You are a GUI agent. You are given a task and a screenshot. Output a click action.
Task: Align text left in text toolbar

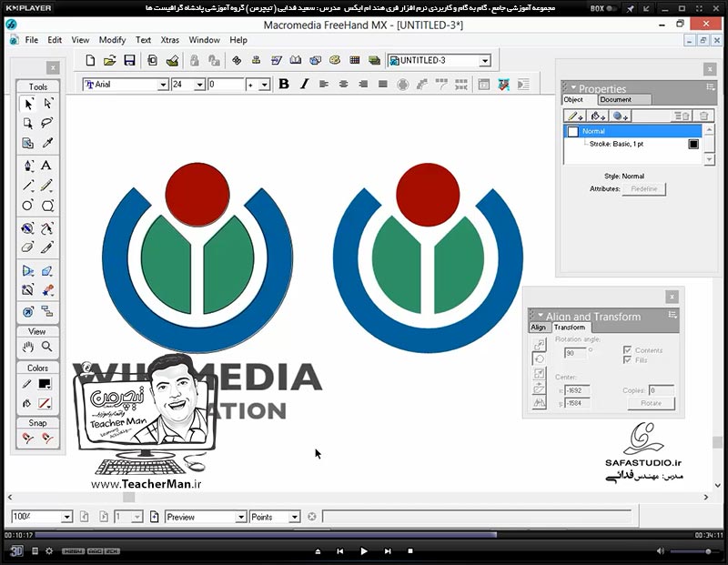(324, 84)
